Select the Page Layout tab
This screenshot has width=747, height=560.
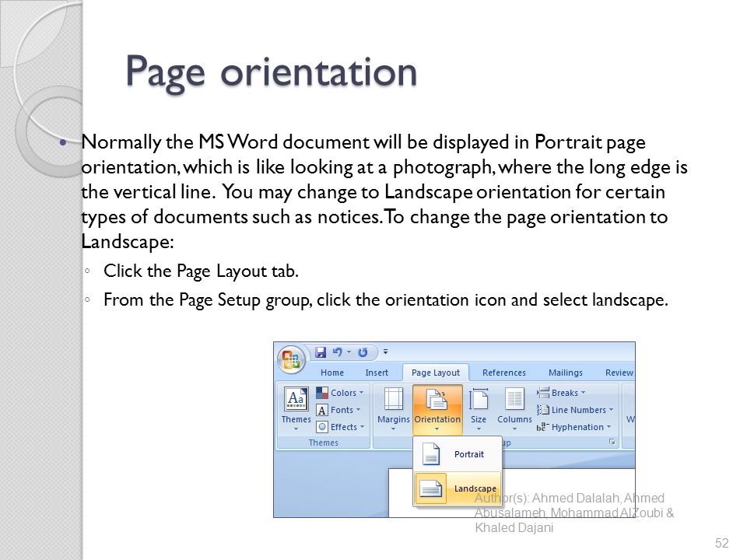coord(436,373)
